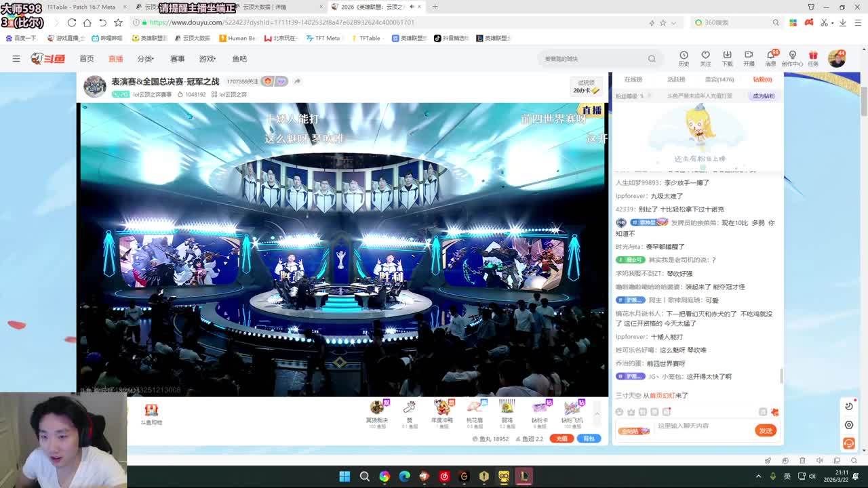Mute the tab via speaker icon
868x488 pixels.
click(x=412, y=7)
